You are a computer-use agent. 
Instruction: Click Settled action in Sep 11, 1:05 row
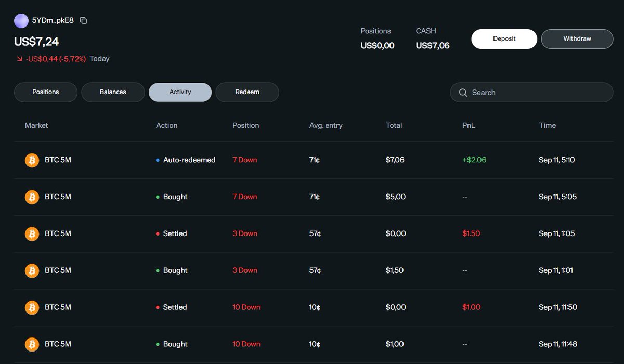point(175,234)
